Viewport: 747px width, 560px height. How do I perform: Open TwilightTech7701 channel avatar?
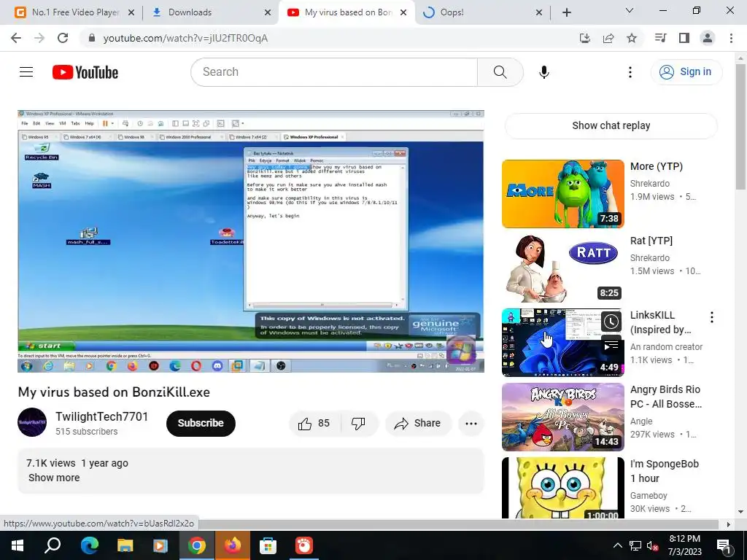click(x=32, y=422)
